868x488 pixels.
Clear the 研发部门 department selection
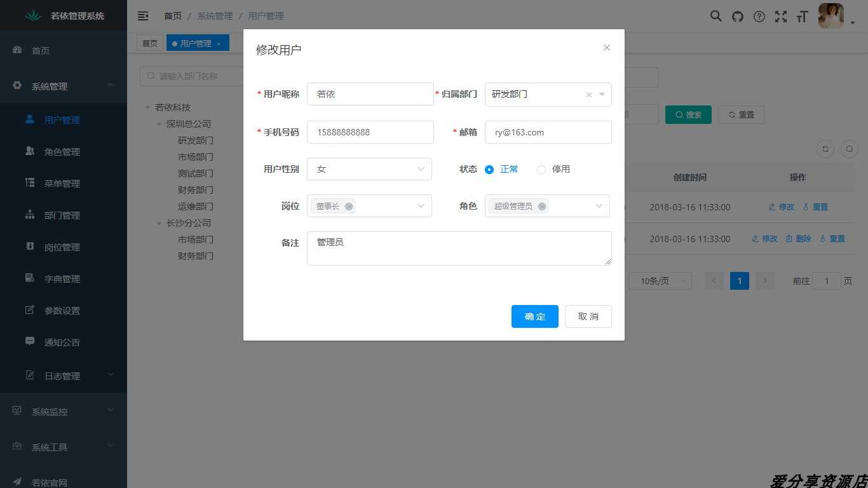(x=588, y=95)
